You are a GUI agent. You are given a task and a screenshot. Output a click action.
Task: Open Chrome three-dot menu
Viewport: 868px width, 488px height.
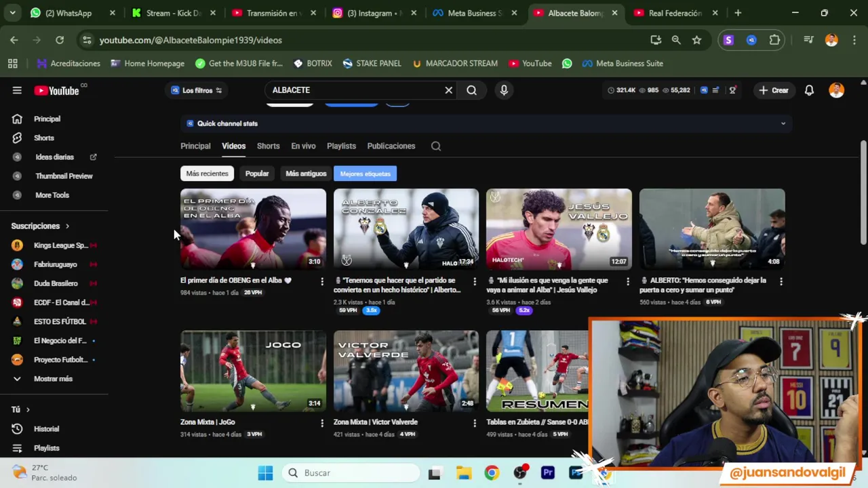point(853,40)
